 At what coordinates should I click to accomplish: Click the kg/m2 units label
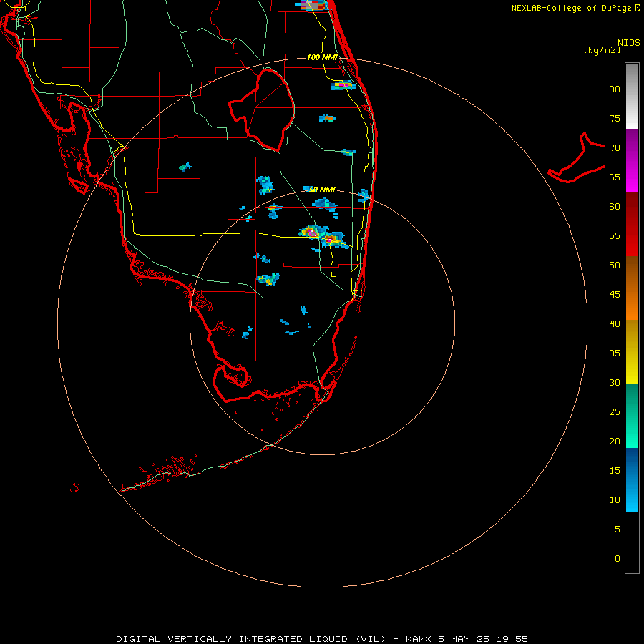602,50
